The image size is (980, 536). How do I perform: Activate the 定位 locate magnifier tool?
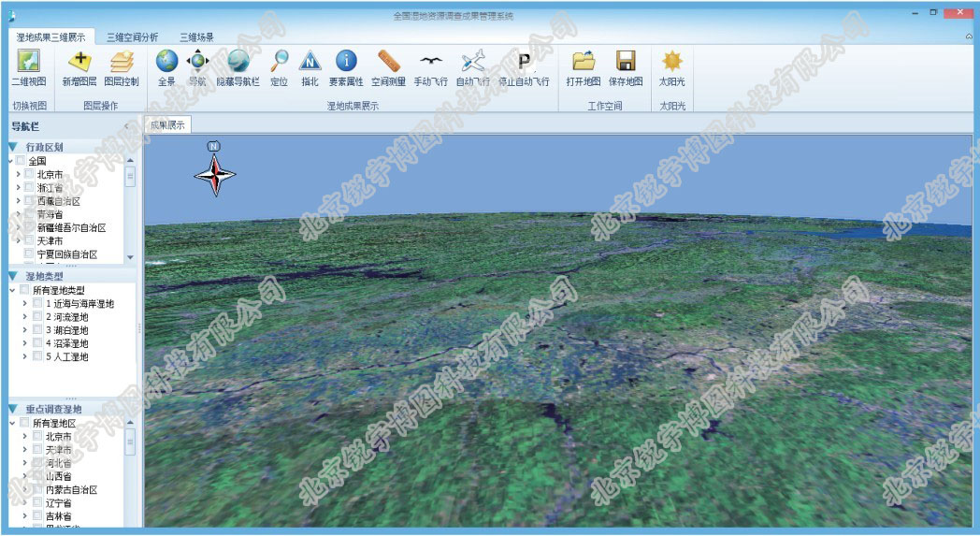click(x=279, y=62)
